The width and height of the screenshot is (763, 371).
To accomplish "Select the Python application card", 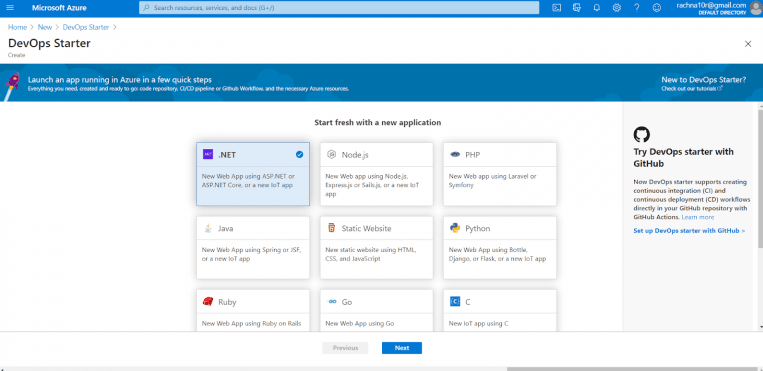I will pos(500,247).
